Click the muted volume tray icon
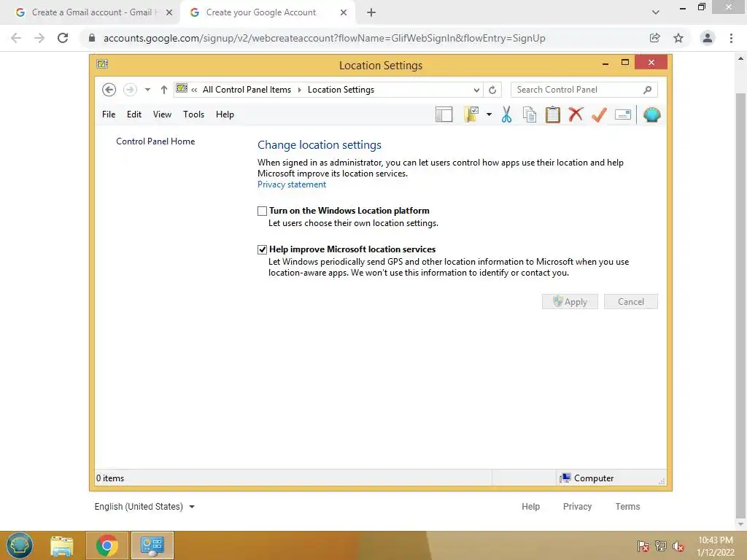The image size is (747, 560). pos(678,546)
